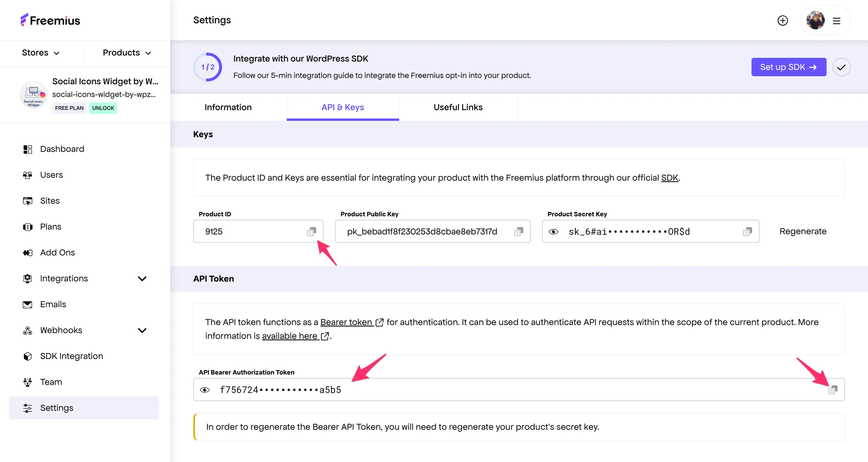Open the SDK link in Keys description
868x462 pixels.
[670, 177]
